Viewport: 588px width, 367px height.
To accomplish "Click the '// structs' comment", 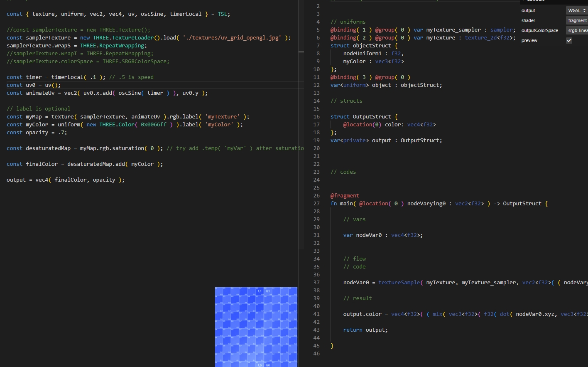I will tap(346, 101).
